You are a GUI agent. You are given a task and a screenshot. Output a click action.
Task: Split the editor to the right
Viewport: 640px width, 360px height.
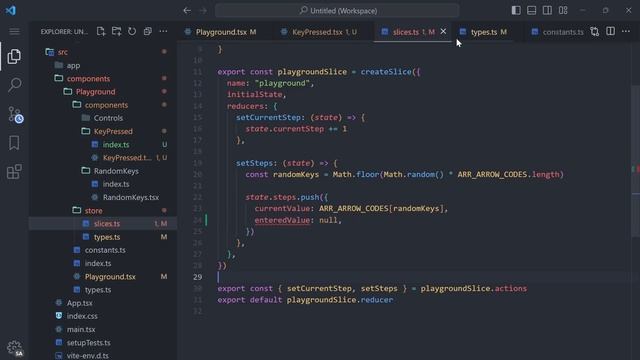pyautogui.click(x=610, y=31)
